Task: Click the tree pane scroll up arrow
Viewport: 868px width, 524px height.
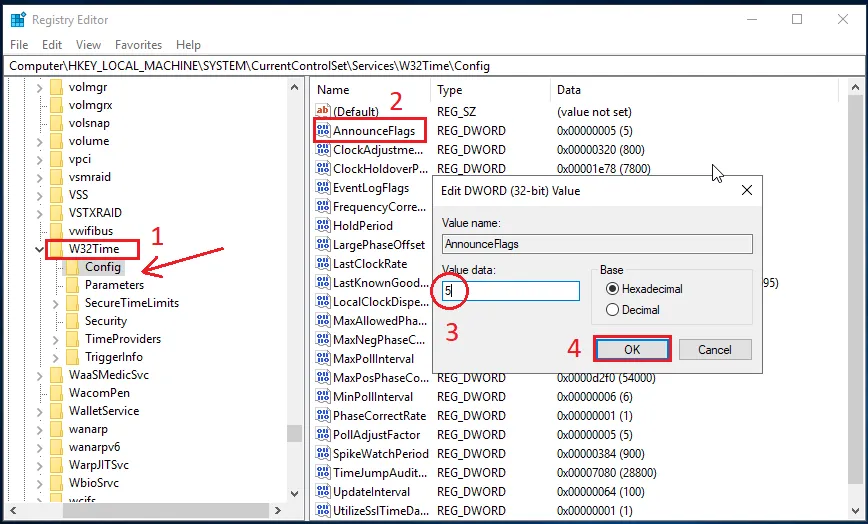Action: coord(294,87)
